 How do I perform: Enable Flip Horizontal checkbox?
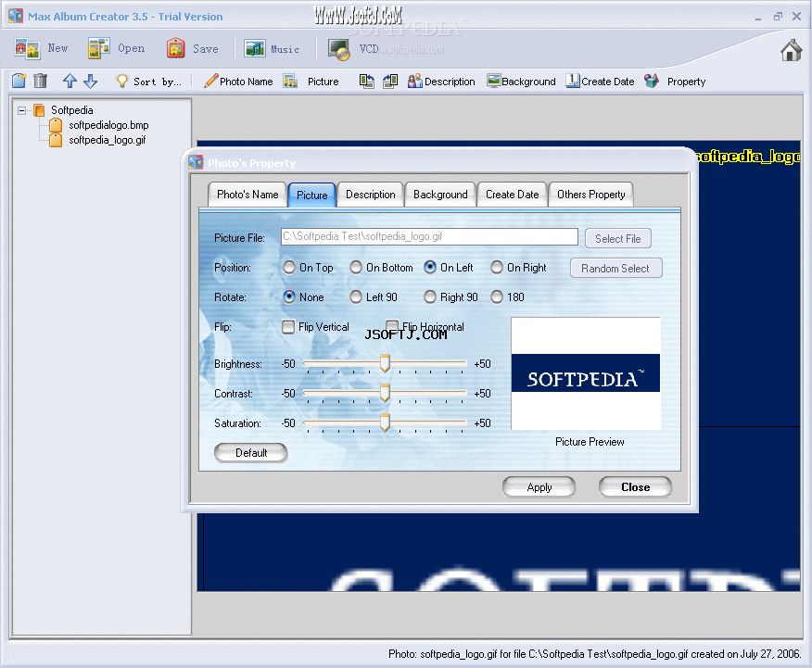click(392, 326)
